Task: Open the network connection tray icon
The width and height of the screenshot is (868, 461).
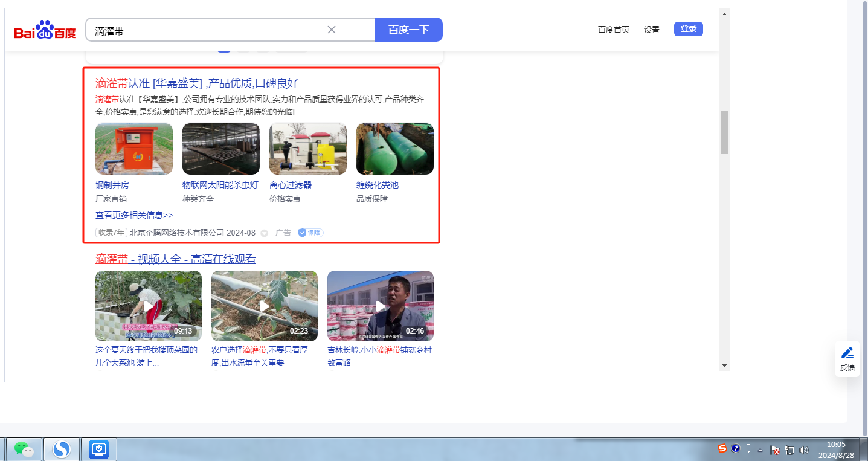Action: 789,450
